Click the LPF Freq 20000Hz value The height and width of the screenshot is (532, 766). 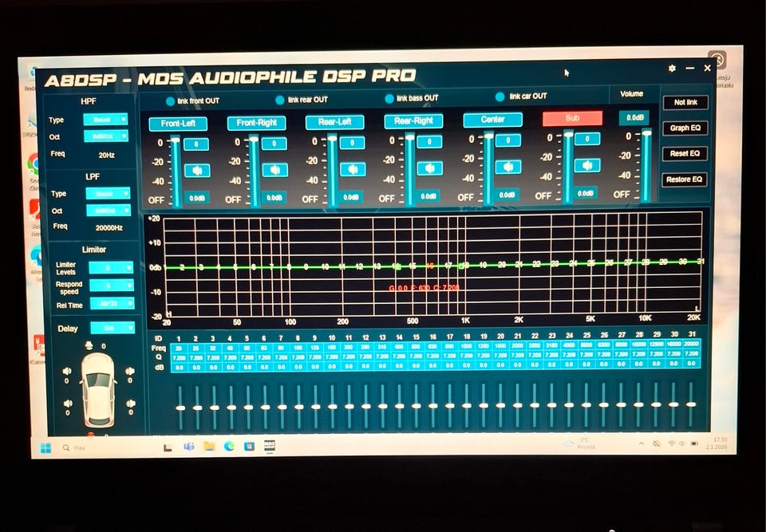tap(109, 227)
